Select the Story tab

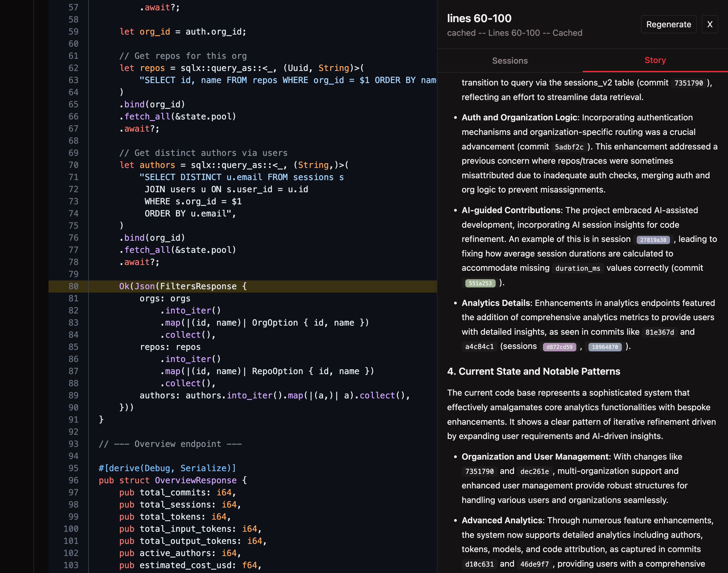click(655, 60)
